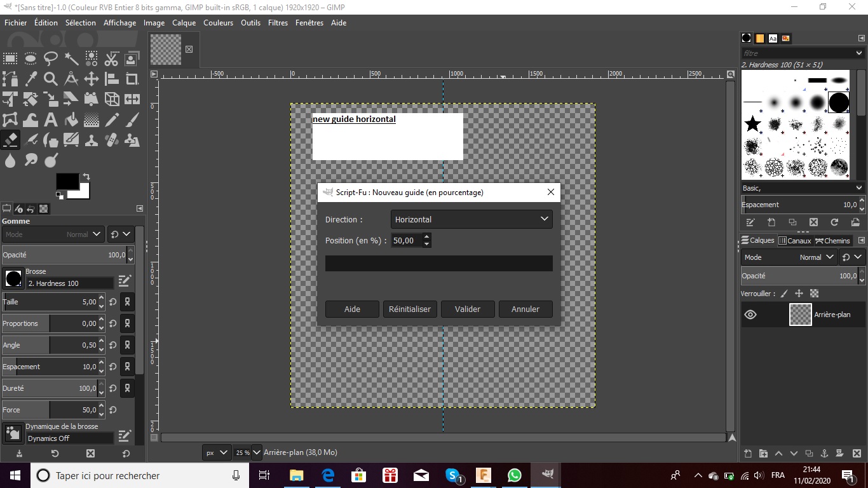The width and height of the screenshot is (868, 488).
Task: Select the Rectangle Select tool
Action: 10,59
